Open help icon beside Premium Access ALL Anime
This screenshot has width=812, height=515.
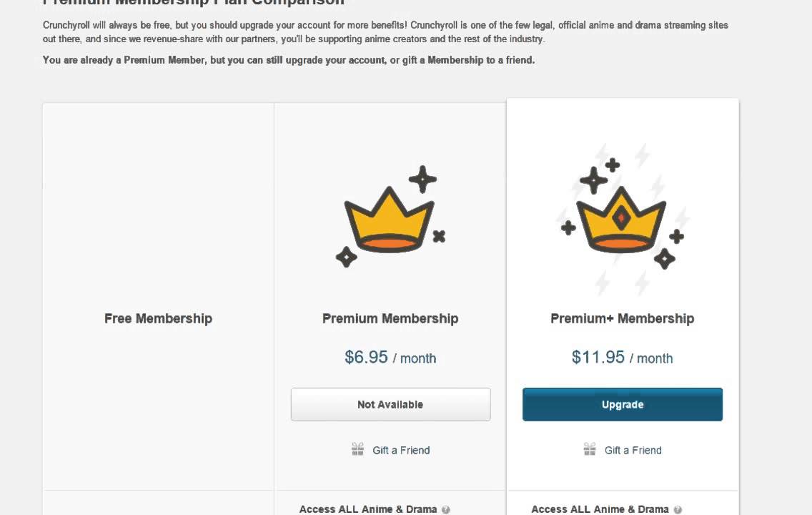click(x=445, y=510)
